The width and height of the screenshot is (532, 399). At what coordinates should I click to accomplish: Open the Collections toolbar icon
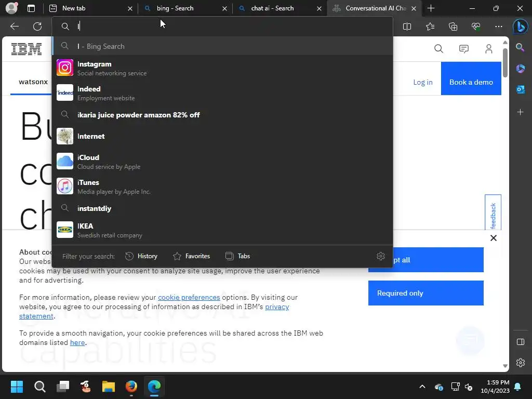453,26
